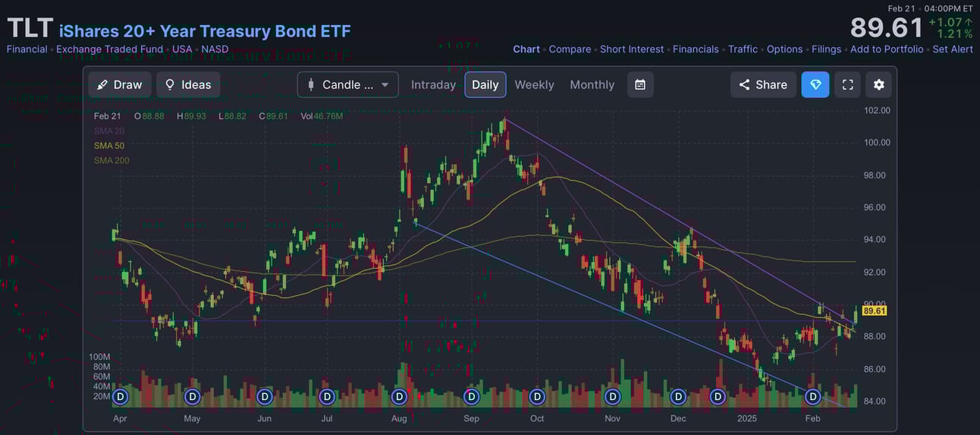Select the SMA 20 indicator label
The width and height of the screenshot is (980, 435).
pos(109,131)
